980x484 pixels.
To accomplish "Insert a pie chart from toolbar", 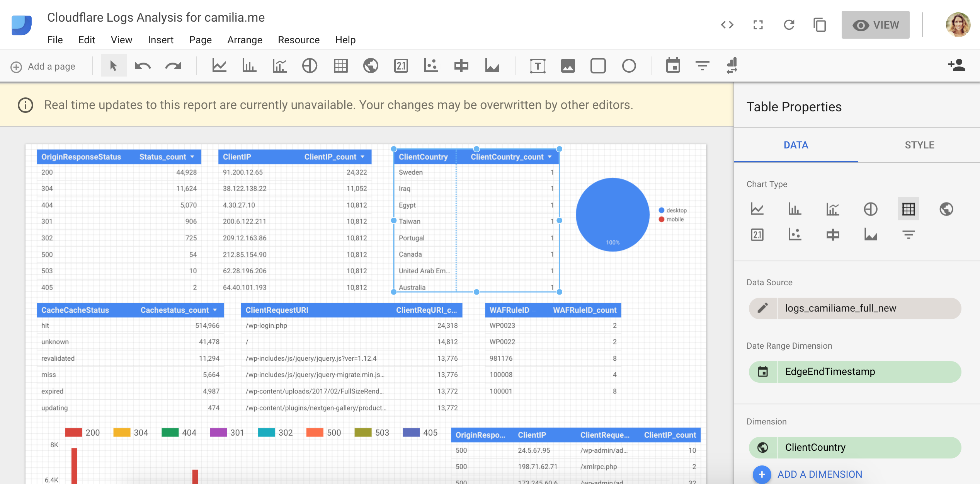I will pyautogui.click(x=310, y=66).
